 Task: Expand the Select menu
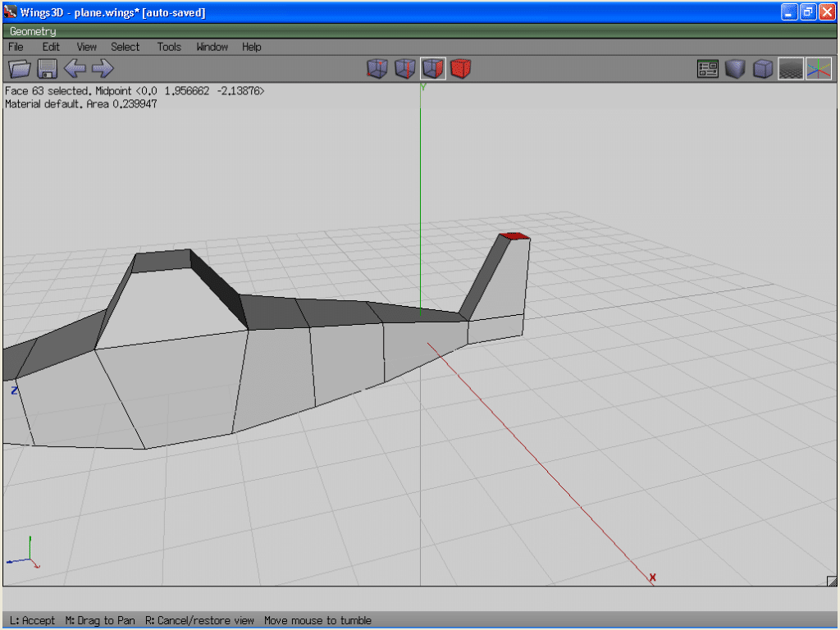tap(126, 47)
